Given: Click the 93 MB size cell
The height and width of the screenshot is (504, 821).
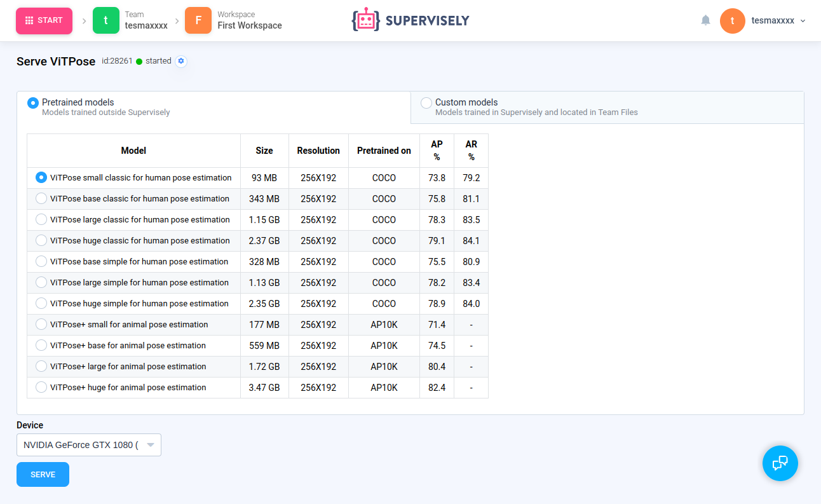Looking at the screenshot, I should point(264,178).
